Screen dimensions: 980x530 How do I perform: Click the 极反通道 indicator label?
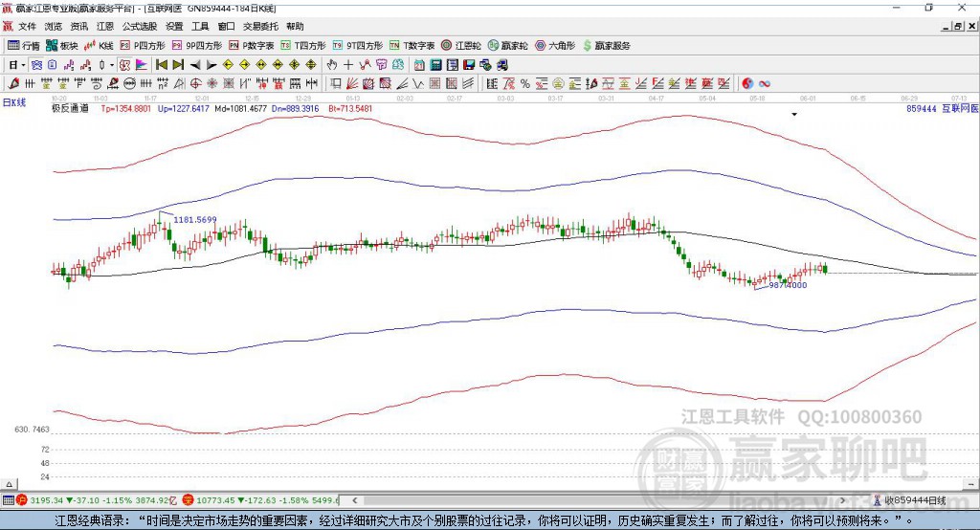point(70,109)
